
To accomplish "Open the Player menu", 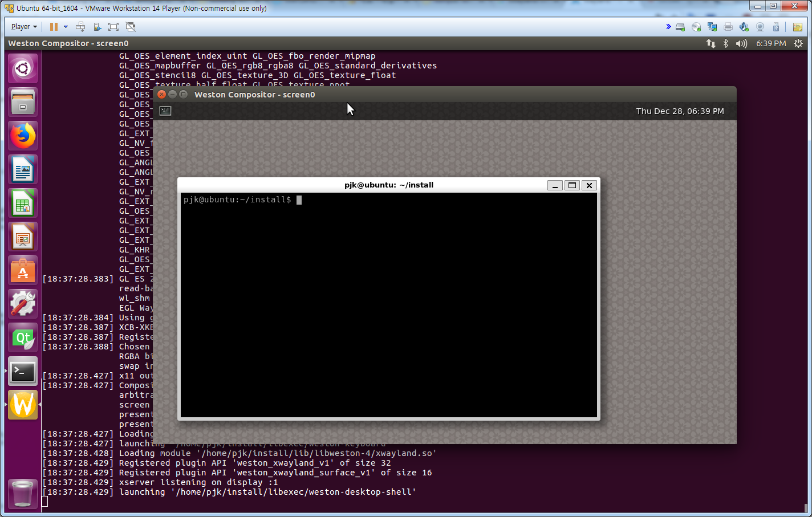I will 20,26.
